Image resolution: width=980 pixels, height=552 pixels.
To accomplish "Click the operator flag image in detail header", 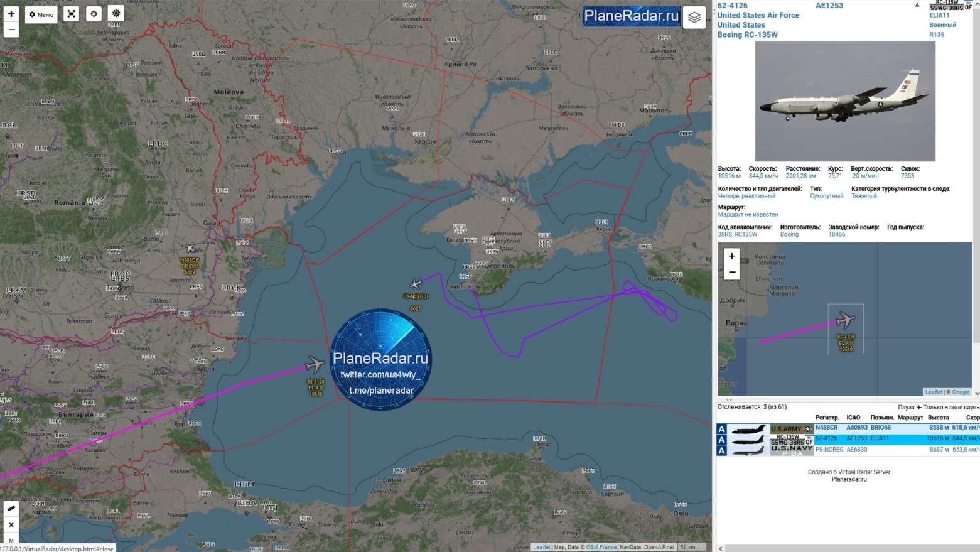I will pyautogui.click(x=950, y=6).
